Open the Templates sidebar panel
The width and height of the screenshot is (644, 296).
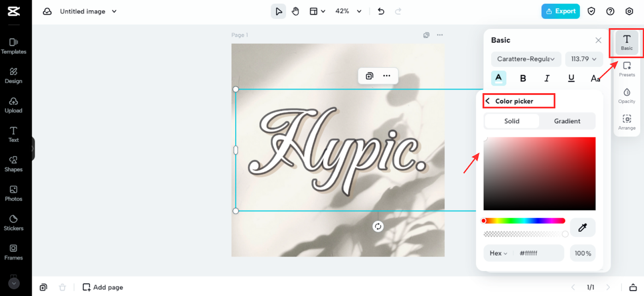pos(14,46)
